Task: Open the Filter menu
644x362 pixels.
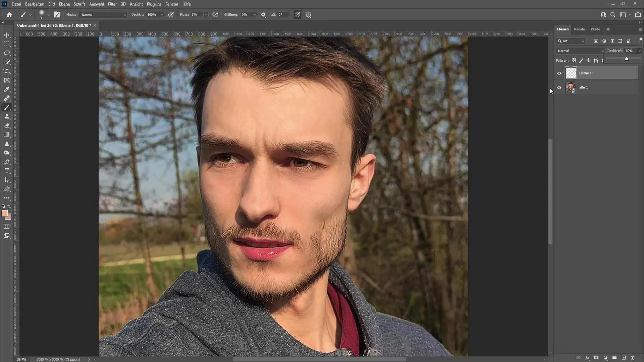Action: tap(111, 4)
